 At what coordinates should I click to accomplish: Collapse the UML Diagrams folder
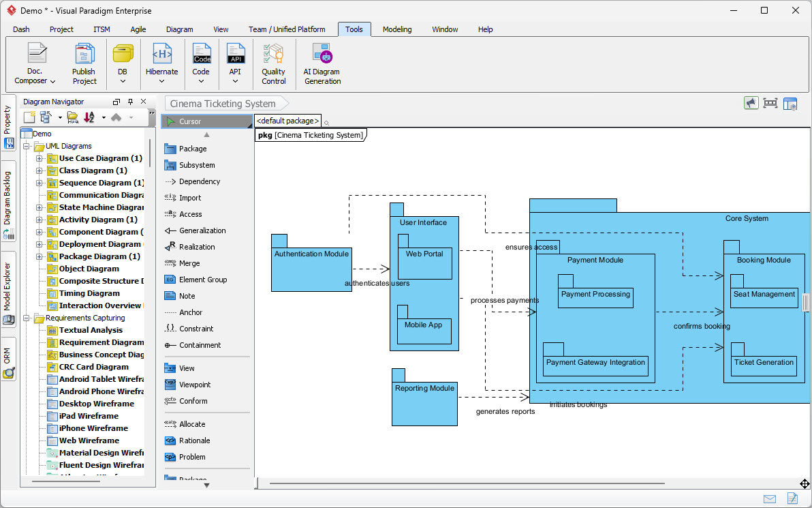[27, 146]
